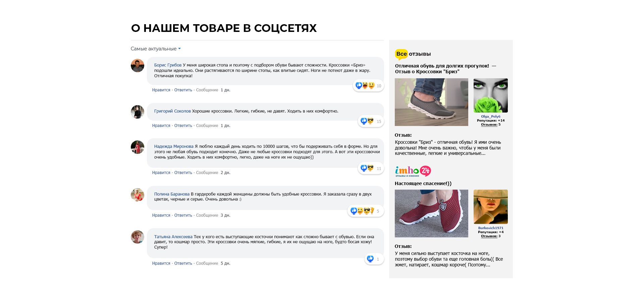Open the red sneaker review photo
This screenshot has width=644, height=300.
click(431, 213)
